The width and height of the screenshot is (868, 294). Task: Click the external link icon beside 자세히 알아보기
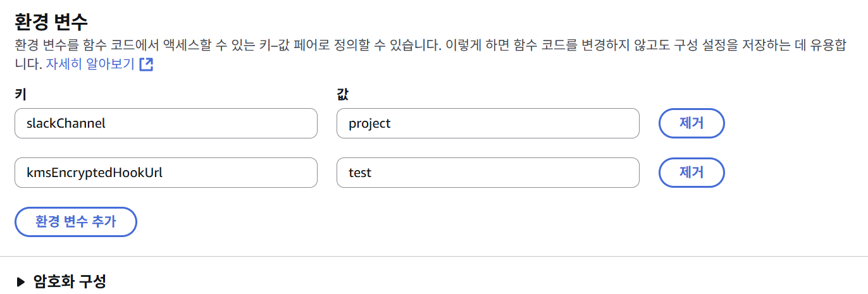(x=146, y=64)
